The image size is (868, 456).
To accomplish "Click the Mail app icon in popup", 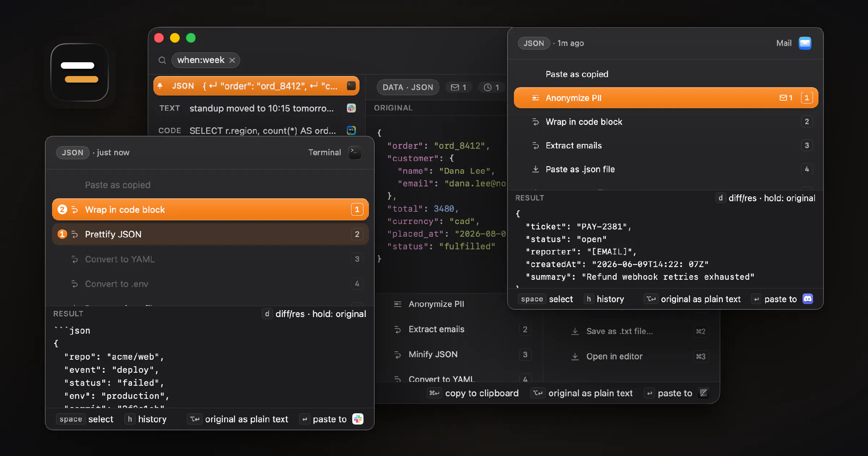I will click(805, 43).
